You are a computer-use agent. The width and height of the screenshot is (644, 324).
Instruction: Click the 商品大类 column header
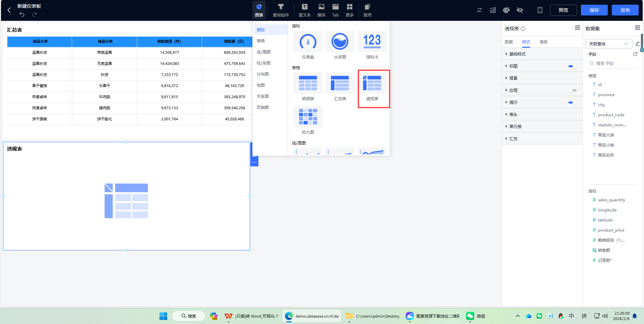[x=40, y=41]
